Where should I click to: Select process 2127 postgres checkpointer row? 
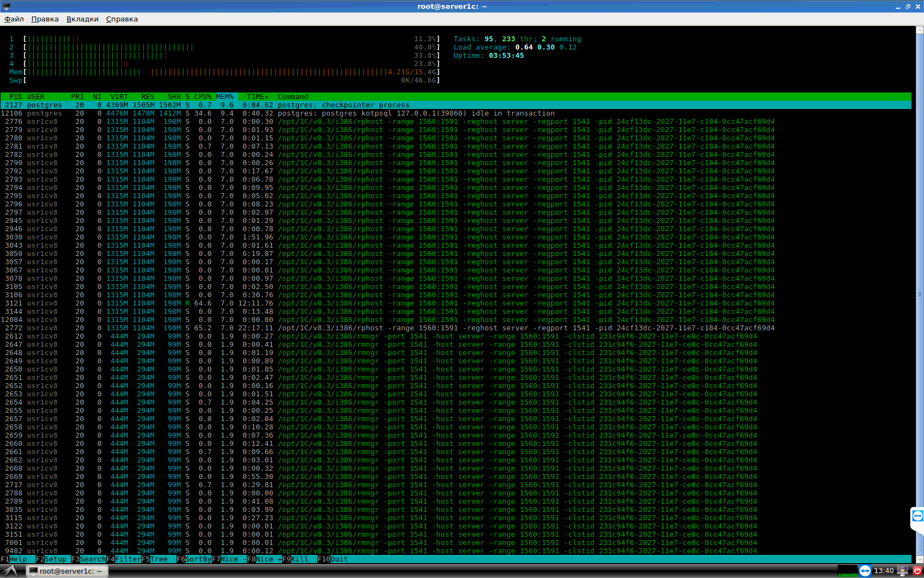(x=455, y=105)
